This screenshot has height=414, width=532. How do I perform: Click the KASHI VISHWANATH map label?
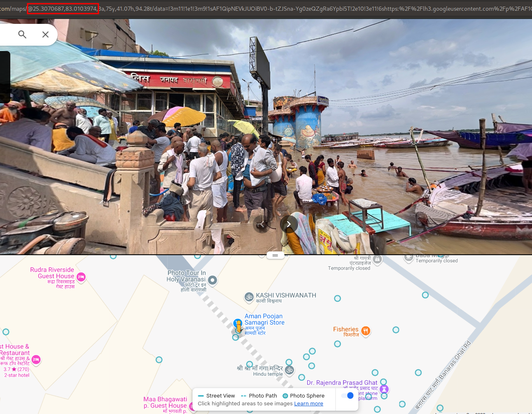click(286, 295)
